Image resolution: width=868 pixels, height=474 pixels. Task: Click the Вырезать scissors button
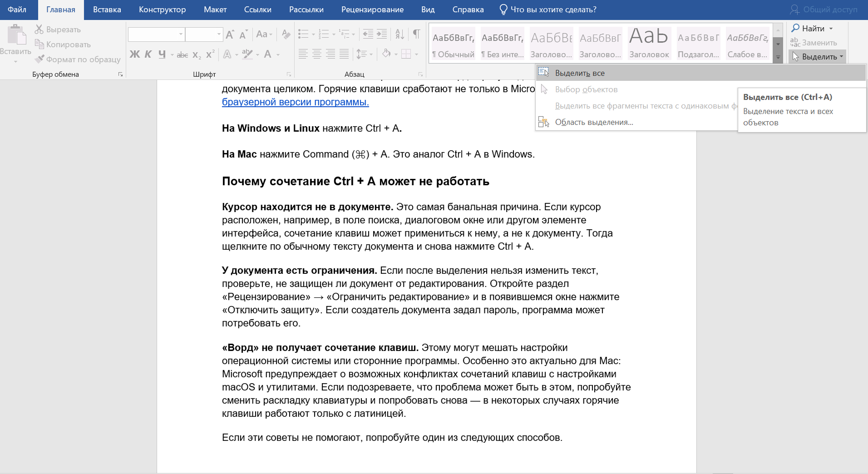pos(58,30)
